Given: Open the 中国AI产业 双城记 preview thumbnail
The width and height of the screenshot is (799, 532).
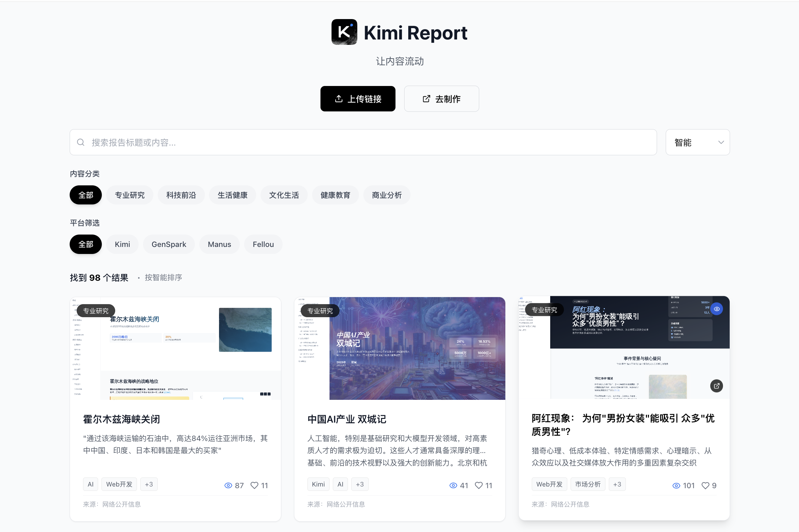Looking at the screenshot, I should tap(400, 348).
